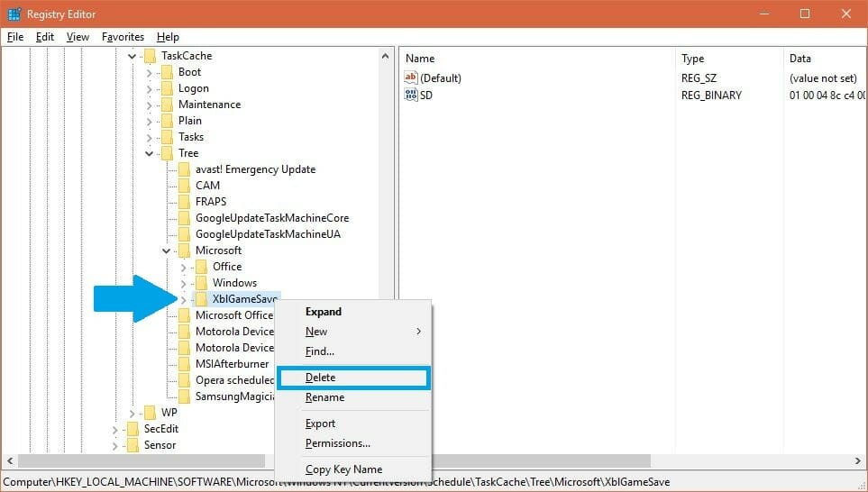Choose Expand in the context menu

click(x=353, y=312)
